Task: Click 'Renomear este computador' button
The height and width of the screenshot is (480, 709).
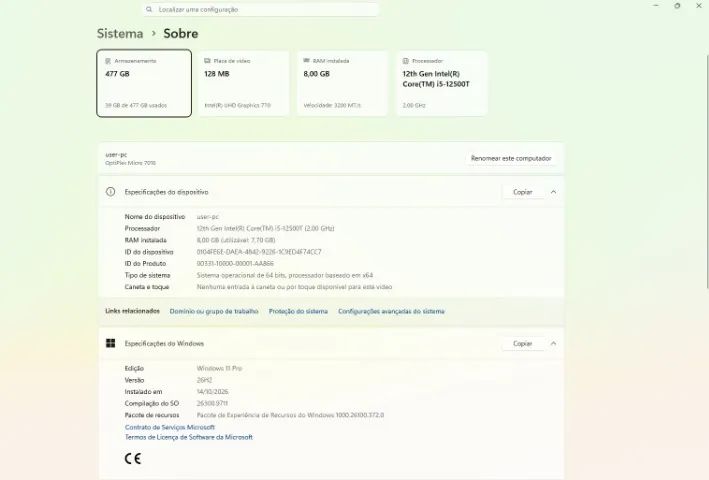Action: pos(511,158)
